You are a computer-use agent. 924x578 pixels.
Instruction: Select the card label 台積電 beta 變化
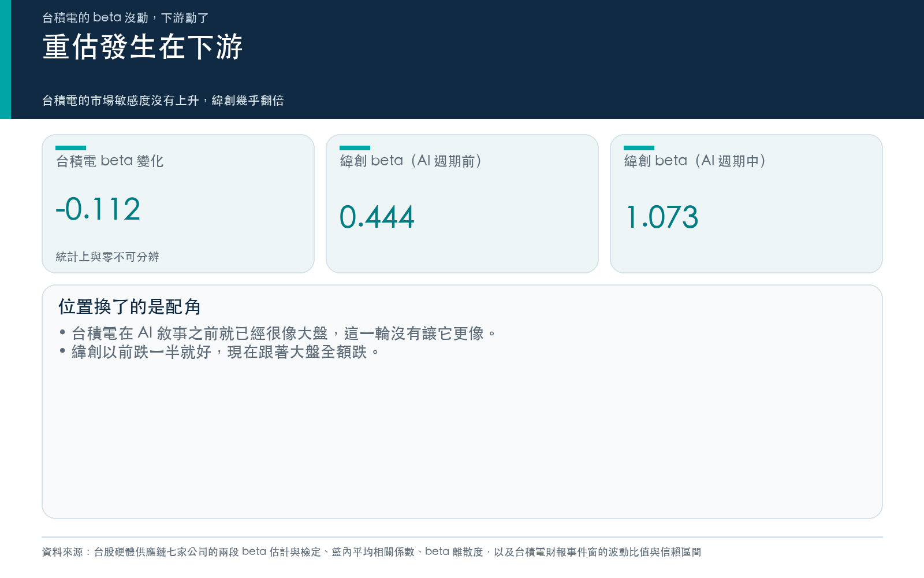click(110, 161)
